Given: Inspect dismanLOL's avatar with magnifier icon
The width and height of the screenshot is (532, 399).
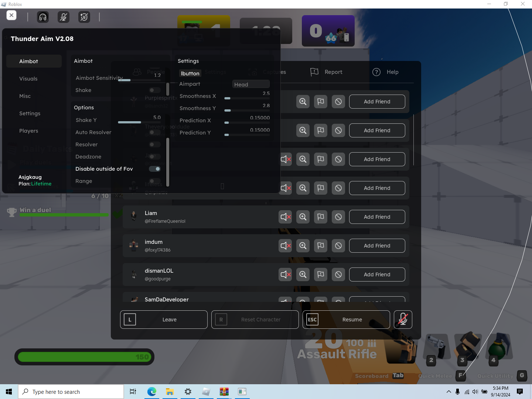Looking at the screenshot, I should [303, 274].
